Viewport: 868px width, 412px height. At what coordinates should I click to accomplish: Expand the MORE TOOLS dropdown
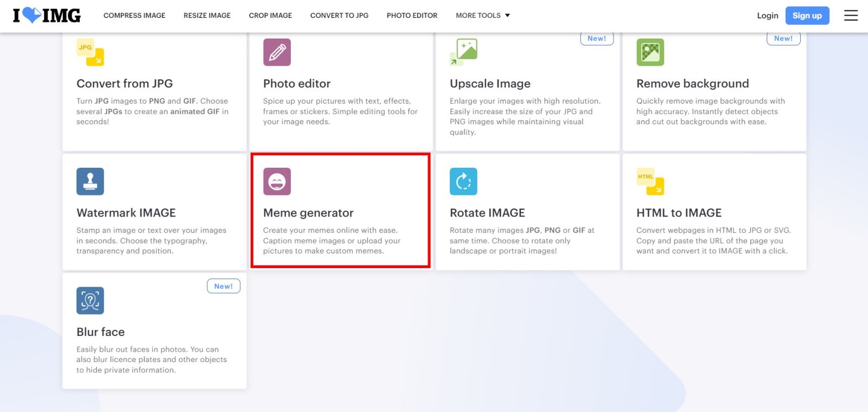(483, 15)
